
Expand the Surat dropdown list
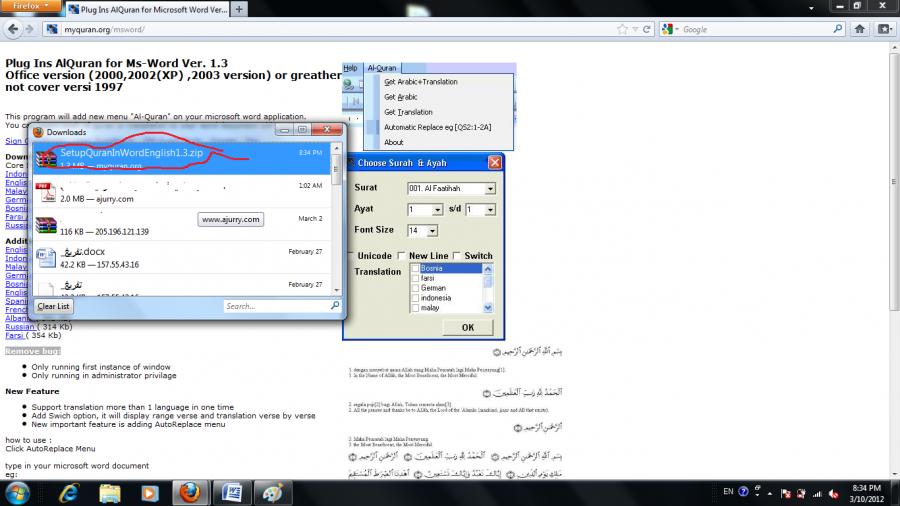(490, 188)
